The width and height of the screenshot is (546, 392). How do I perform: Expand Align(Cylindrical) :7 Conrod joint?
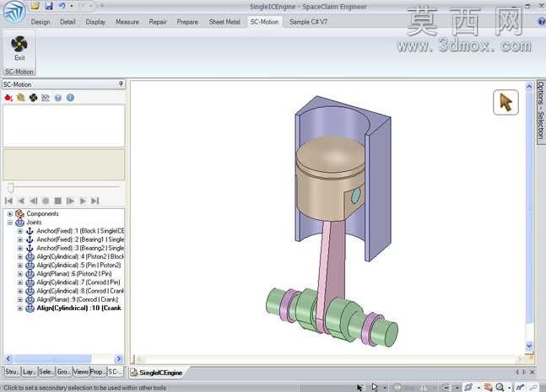[x=20, y=282]
